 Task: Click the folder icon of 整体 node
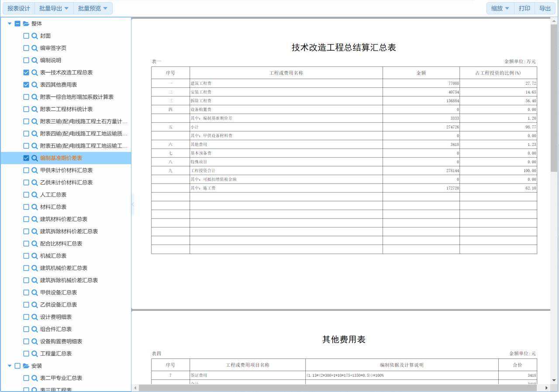(26, 24)
